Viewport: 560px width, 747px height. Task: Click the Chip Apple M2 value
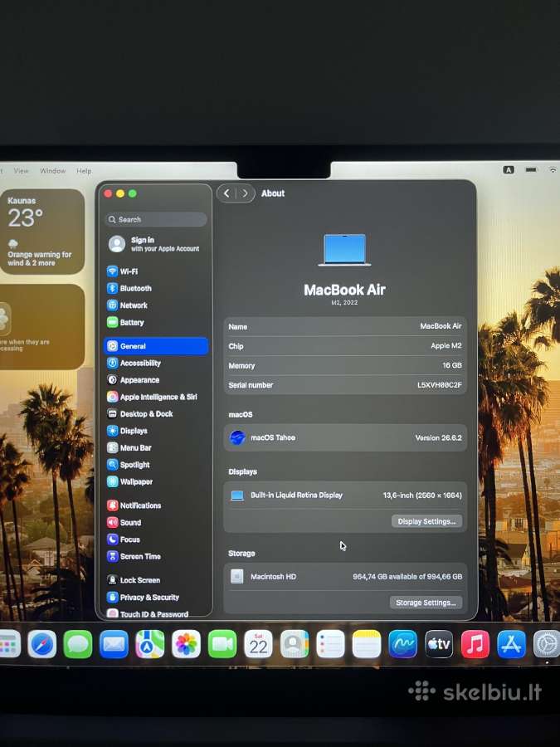pyautogui.click(x=446, y=346)
